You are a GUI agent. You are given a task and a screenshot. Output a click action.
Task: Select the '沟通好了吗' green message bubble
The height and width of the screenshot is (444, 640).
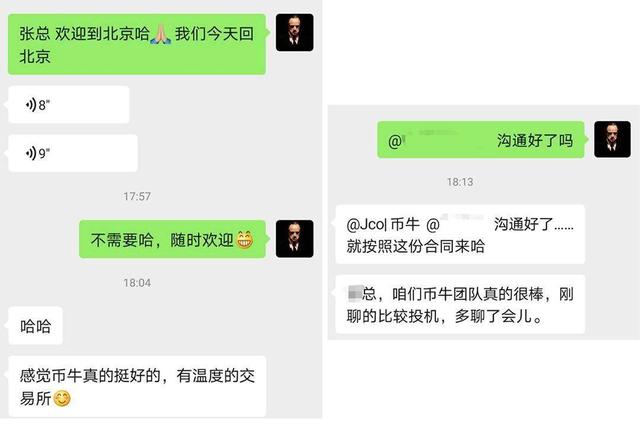tap(481, 140)
